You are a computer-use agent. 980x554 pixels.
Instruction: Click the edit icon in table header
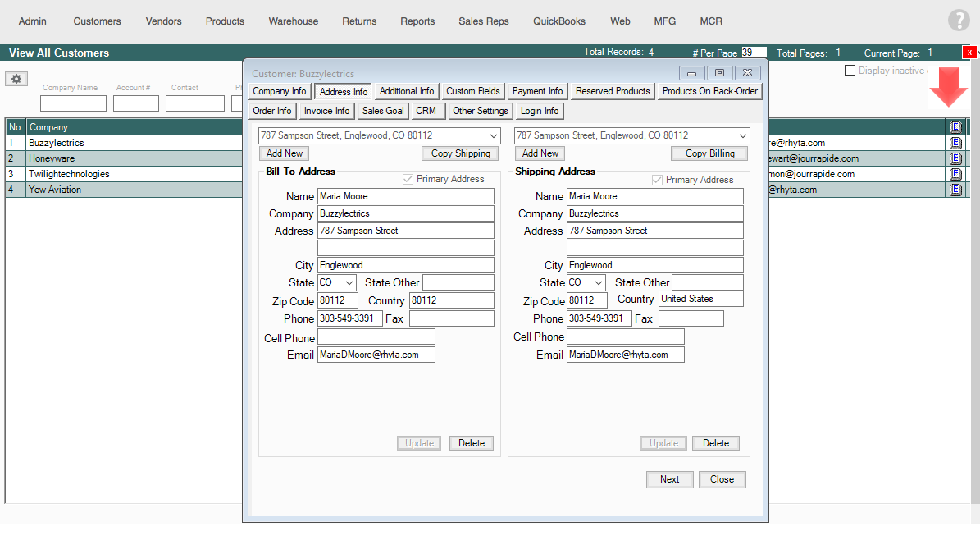point(955,127)
